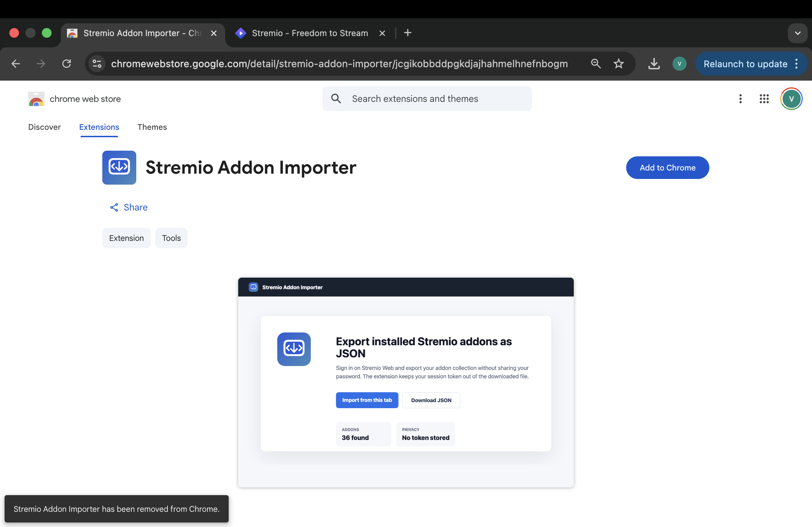Viewport: 812px width, 527px height.
Task: Open site information icon in address bar
Action: (97, 64)
